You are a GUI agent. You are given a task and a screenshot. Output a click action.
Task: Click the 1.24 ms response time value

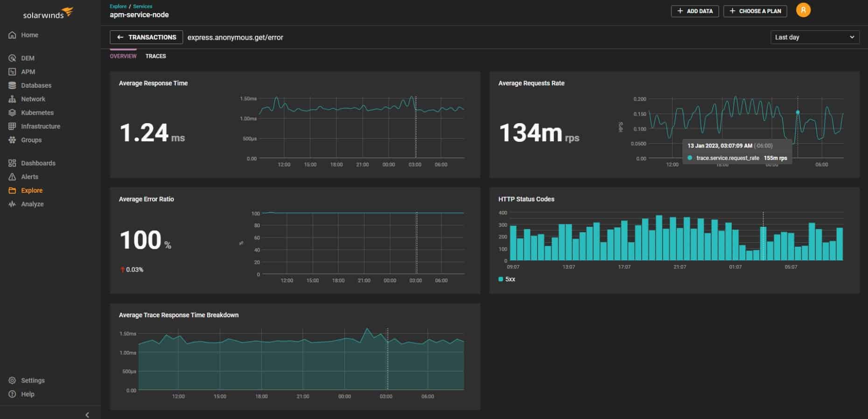click(x=152, y=133)
